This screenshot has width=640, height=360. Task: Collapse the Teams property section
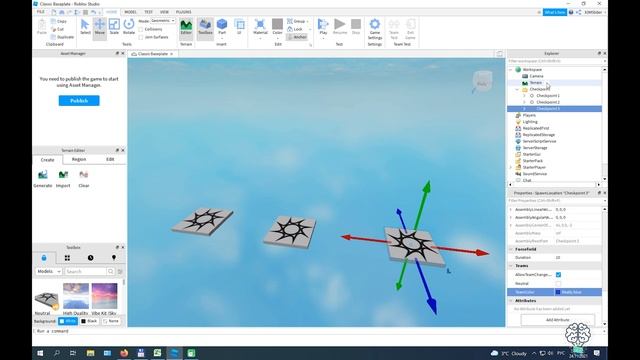[511, 266]
